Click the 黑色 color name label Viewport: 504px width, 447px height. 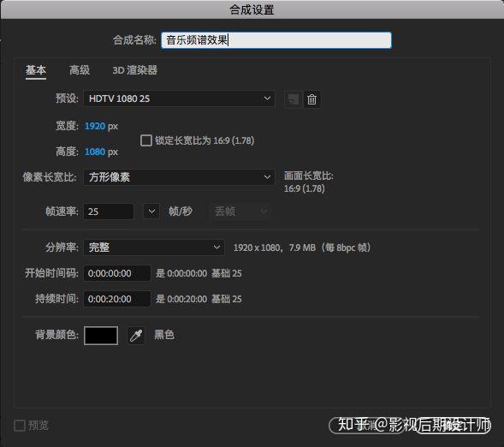pyautogui.click(x=164, y=335)
